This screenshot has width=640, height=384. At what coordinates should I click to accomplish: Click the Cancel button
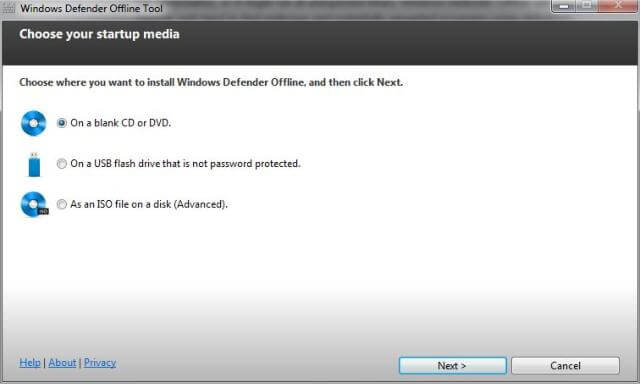coord(565,366)
